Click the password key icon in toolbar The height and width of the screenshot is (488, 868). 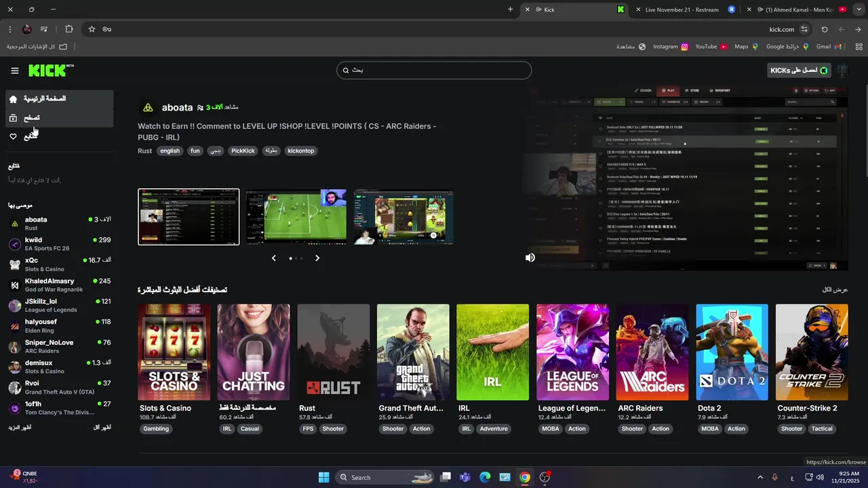tap(107, 29)
